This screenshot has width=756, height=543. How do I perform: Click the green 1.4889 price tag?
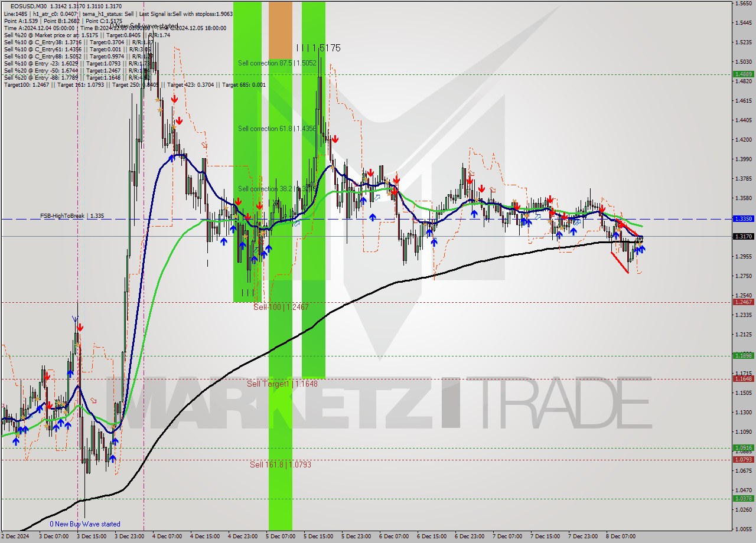[x=743, y=74]
